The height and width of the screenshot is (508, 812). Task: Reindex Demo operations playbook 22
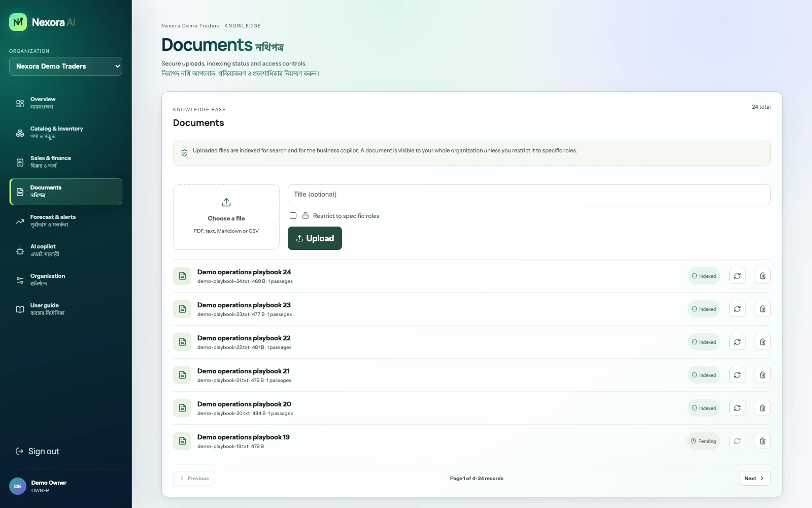pyautogui.click(x=737, y=342)
